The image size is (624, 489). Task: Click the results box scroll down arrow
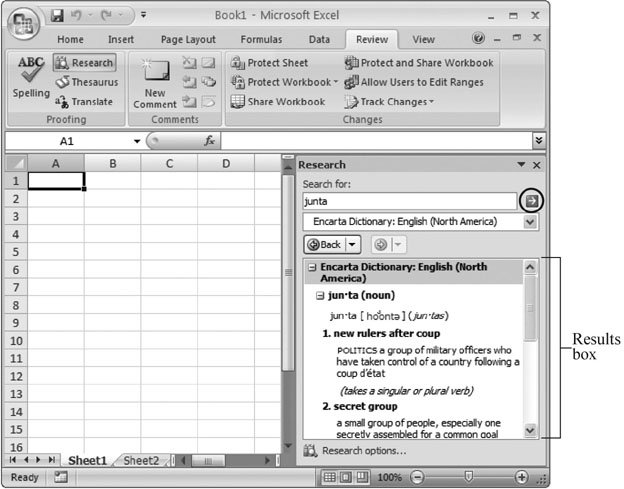pyautogui.click(x=530, y=430)
